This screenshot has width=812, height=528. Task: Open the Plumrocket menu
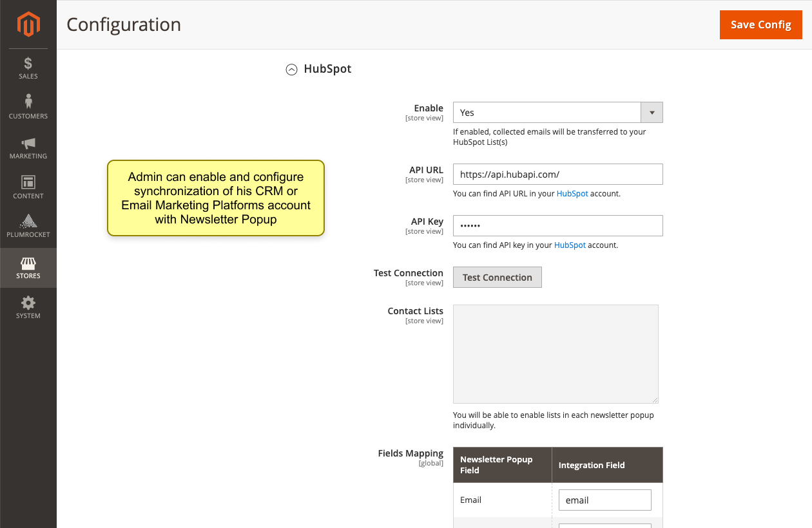click(x=28, y=227)
